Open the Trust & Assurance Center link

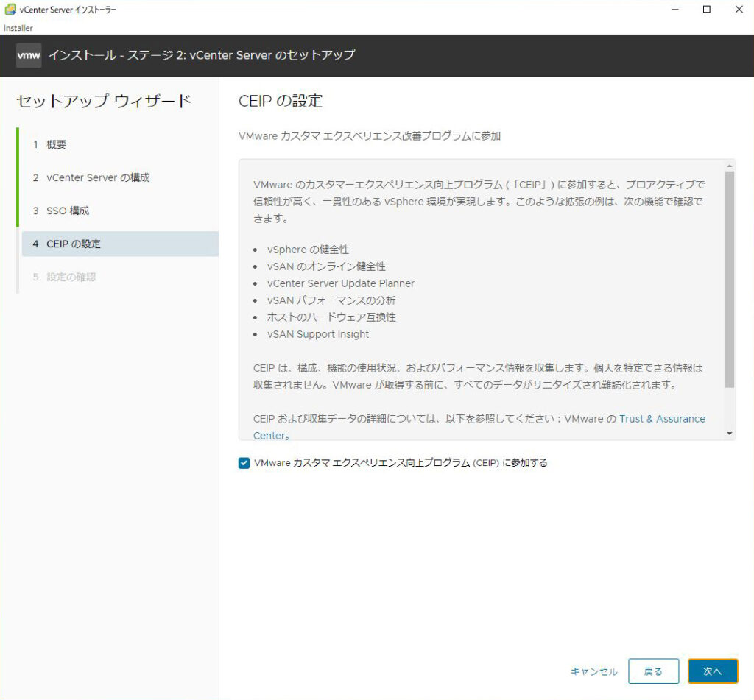tap(662, 419)
